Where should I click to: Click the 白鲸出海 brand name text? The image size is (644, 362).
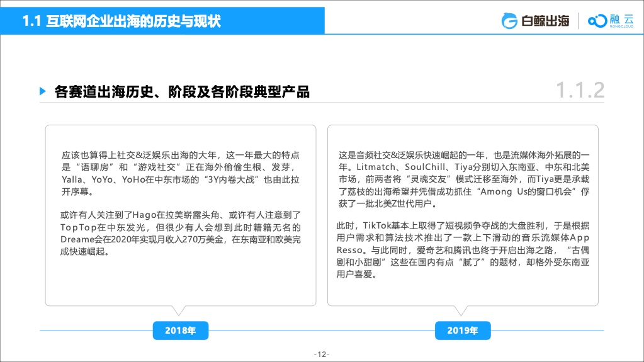pyautogui.click(x=545, y=21)
